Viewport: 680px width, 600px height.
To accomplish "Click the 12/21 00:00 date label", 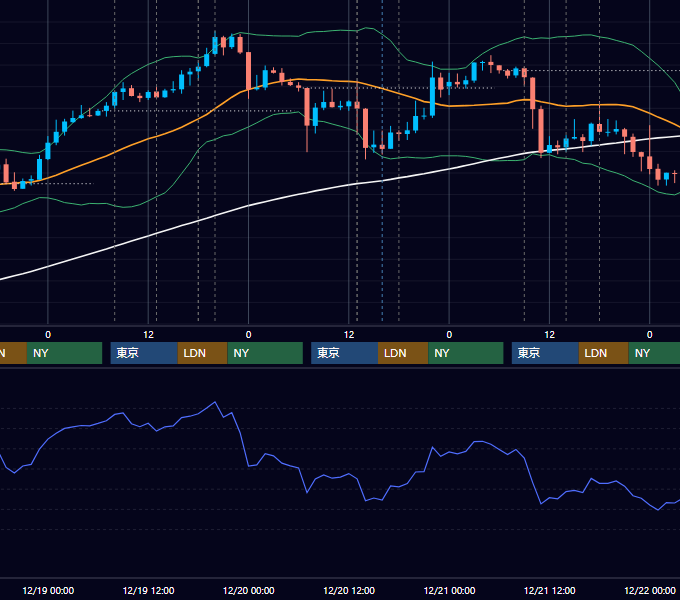I will coord(449,590).
